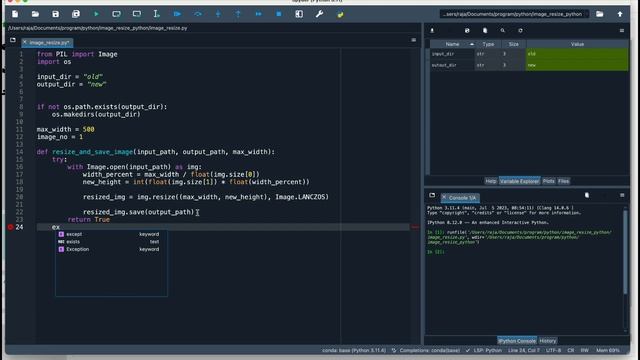The width and height of the screenshot is (640, 360).
Task: Go to the parent directory arrow icon
Action: coord(620,14)
